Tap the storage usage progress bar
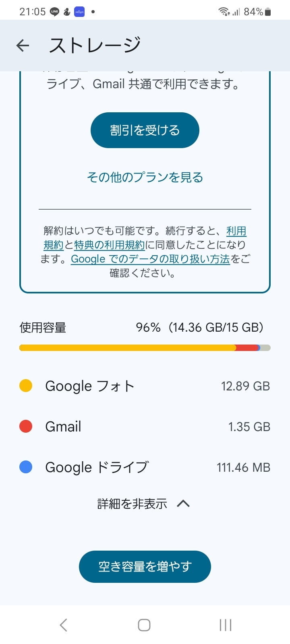 [145, 348]
